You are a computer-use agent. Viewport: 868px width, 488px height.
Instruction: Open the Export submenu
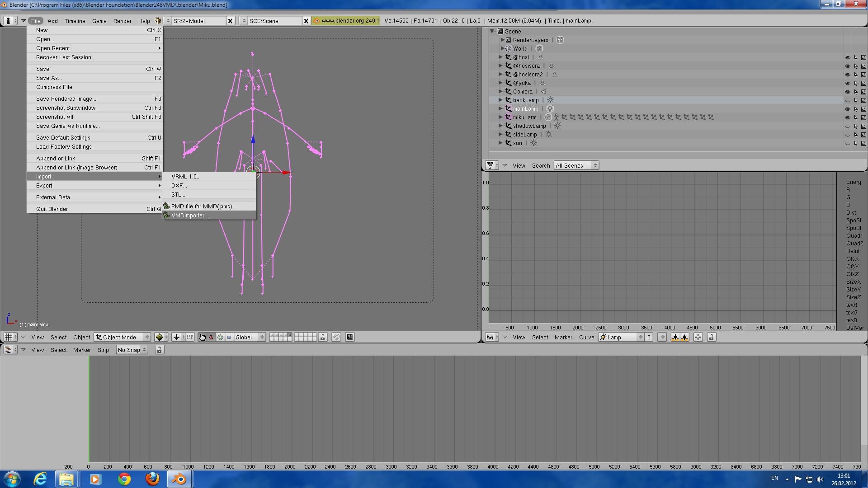(95, 186)
